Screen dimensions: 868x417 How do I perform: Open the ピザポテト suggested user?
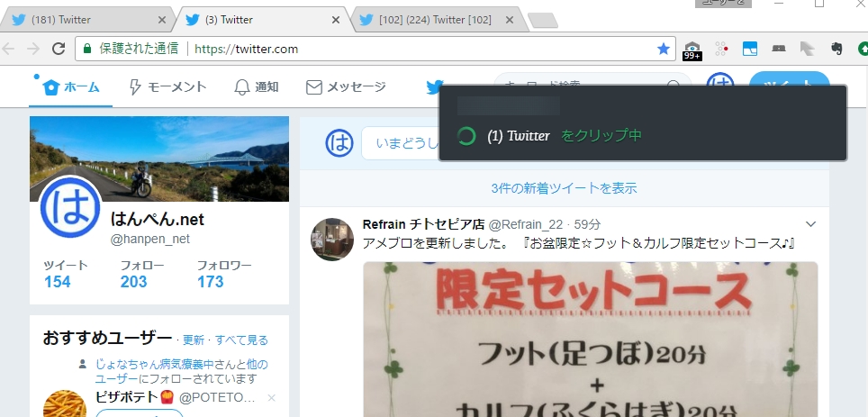pyautogui.click(x=175, y=397)
